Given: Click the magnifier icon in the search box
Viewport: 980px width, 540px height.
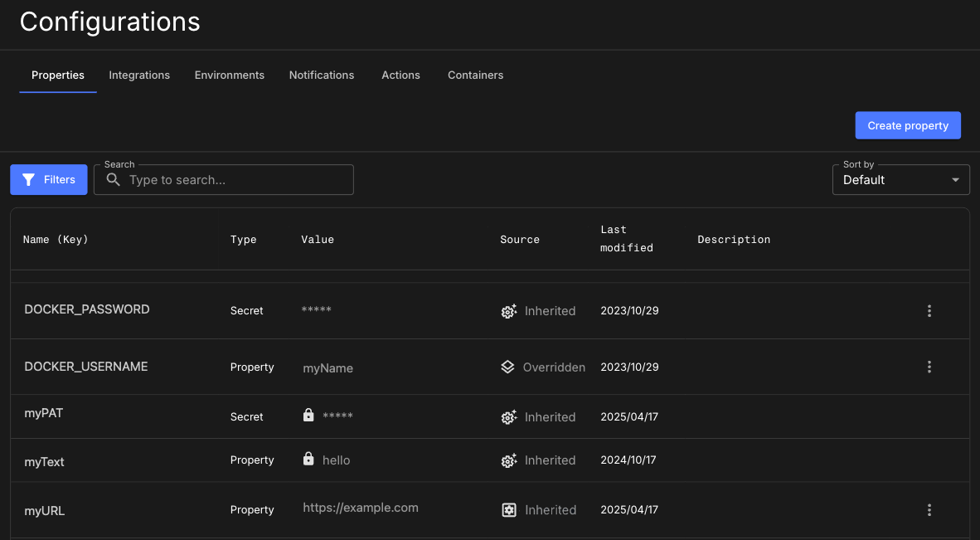Looking at the screenshot, I should (114, 179).
